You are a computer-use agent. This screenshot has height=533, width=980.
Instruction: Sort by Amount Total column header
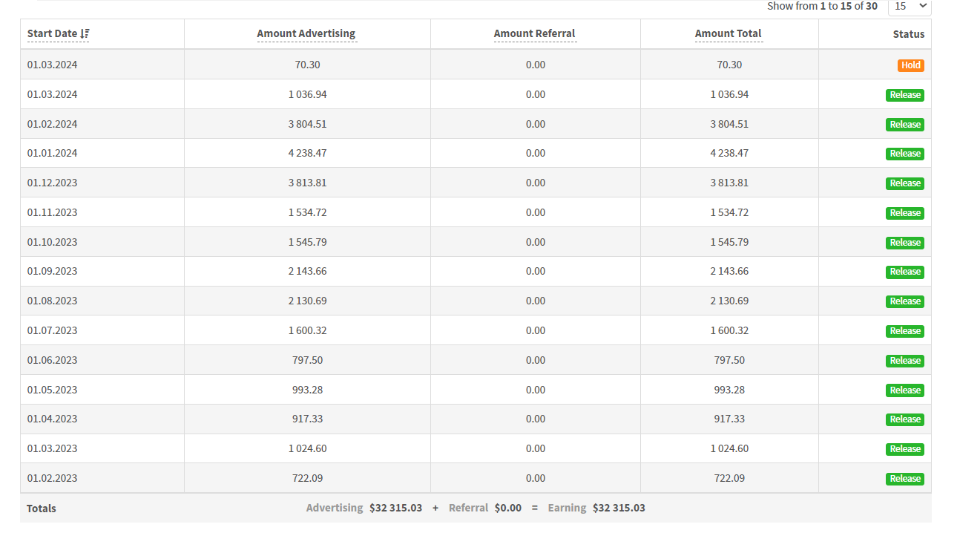click(x=728, y=34)
